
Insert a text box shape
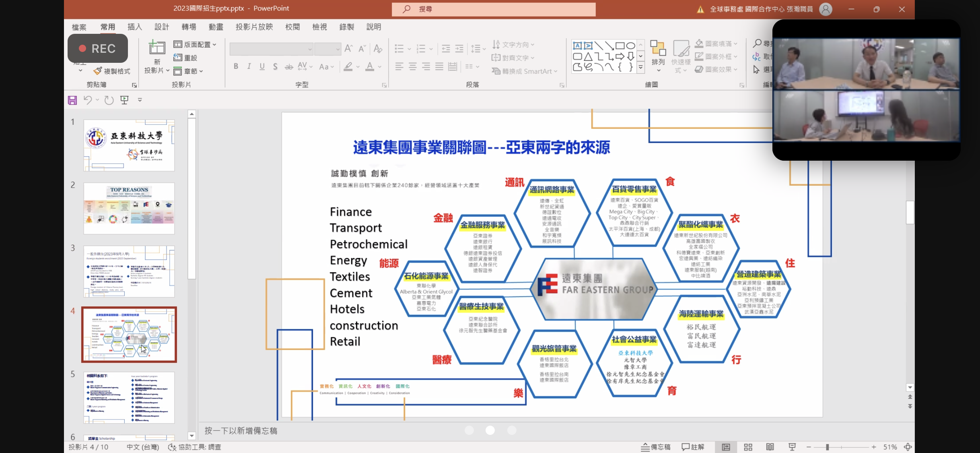point(577,46)
